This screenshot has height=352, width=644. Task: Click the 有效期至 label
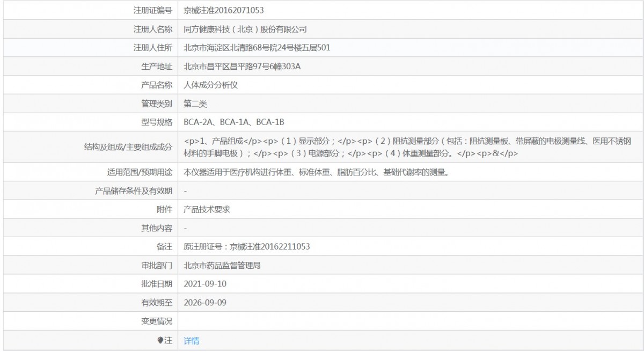[157, 303]
